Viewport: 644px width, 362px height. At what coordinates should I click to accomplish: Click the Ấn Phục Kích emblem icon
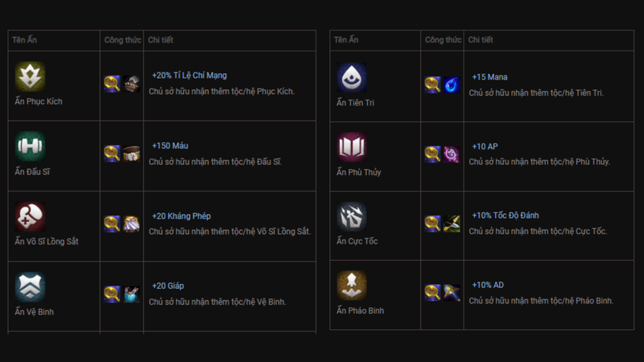pos(31,76)
